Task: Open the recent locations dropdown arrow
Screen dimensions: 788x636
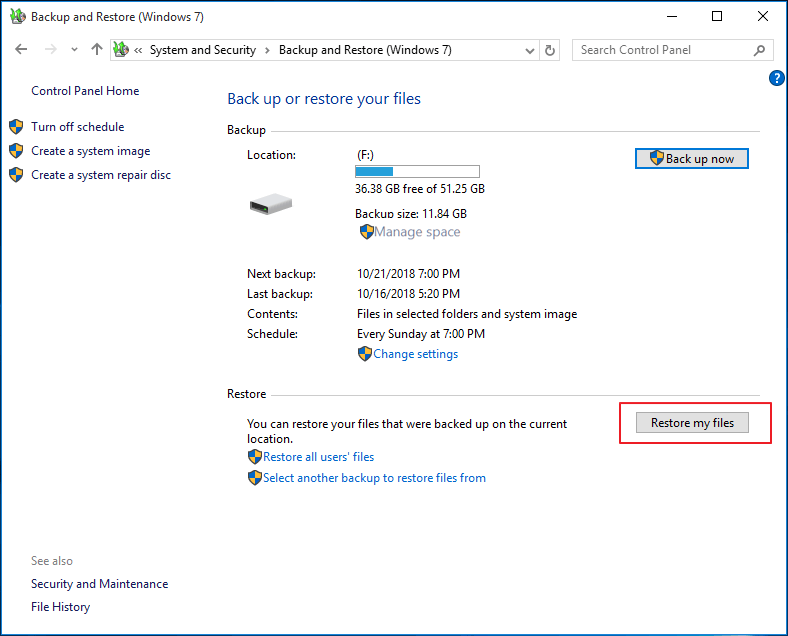Action: pyautogui.click(x=74, y=50)
